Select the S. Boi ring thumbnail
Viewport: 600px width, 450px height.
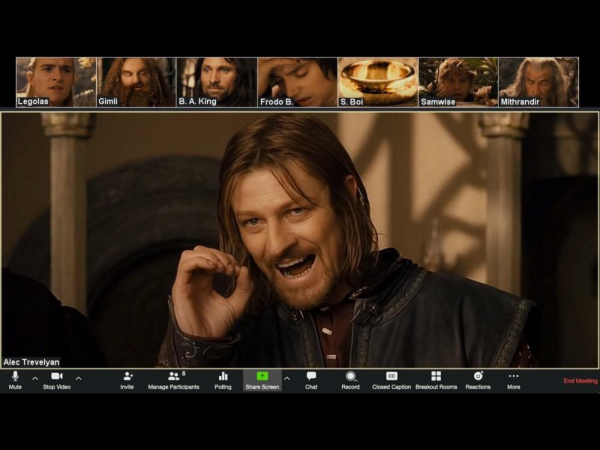click(377, 82)
